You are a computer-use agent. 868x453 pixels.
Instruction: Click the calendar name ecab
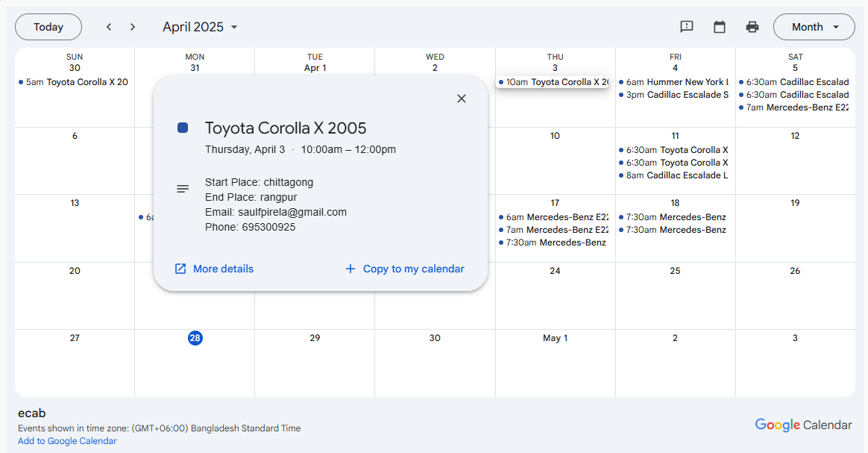coord(31,413)
